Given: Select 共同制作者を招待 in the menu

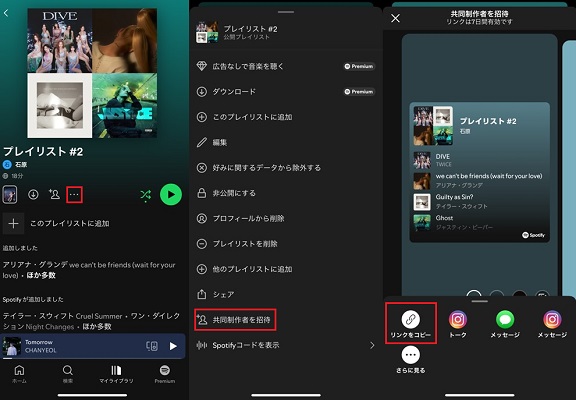Looking at the screenshot, I should (235, 320).
